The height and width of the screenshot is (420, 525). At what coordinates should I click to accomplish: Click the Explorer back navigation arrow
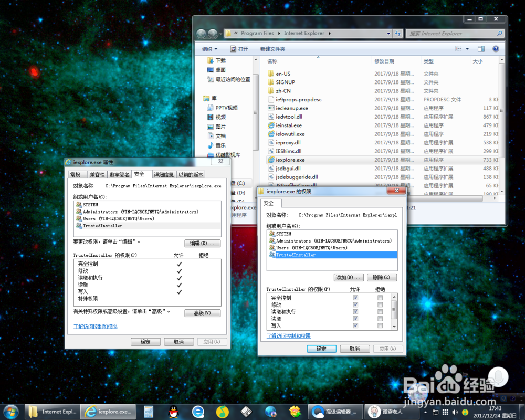201,34
